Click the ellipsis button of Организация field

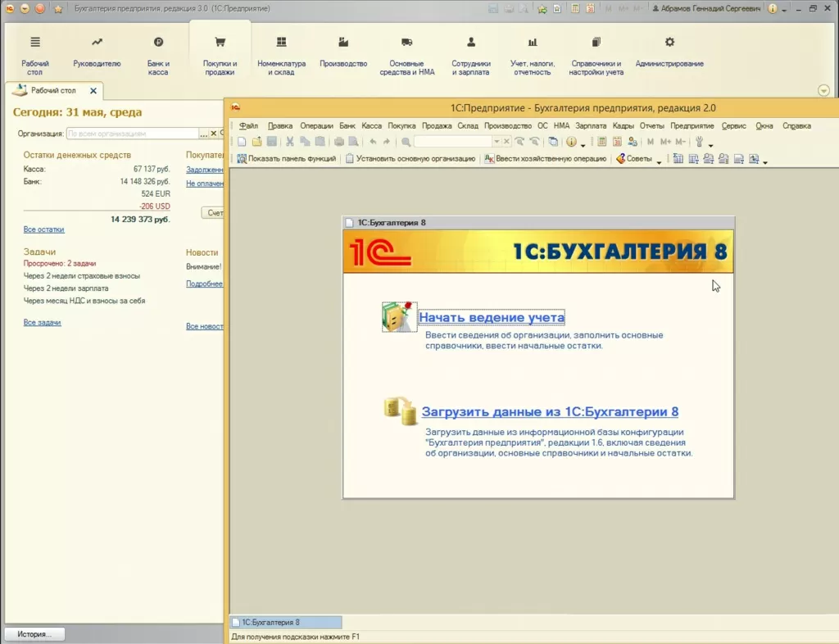(x=203, y=134)
